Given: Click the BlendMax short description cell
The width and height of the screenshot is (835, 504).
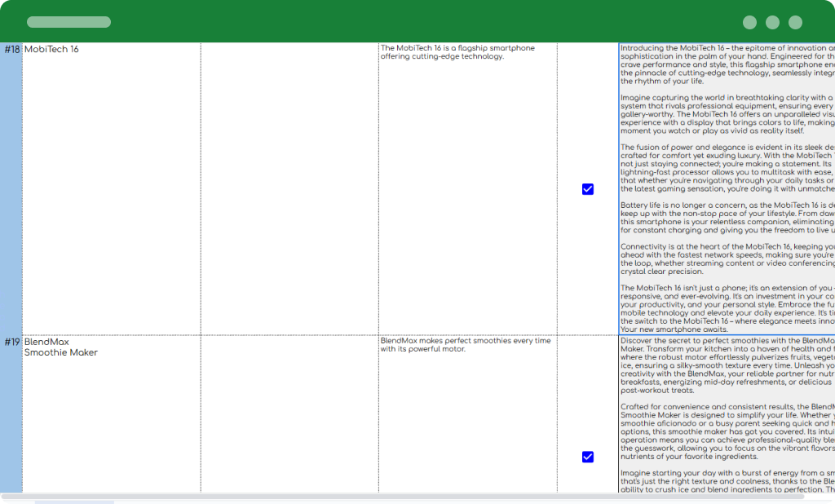Looking at the screenshot, I should pyautogui.click(x=467, y=414).
